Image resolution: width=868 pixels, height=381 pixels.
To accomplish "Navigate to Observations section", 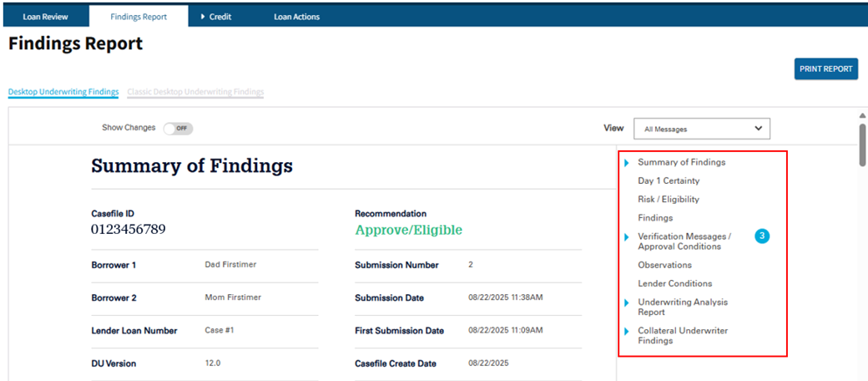I will click(664, 265).
